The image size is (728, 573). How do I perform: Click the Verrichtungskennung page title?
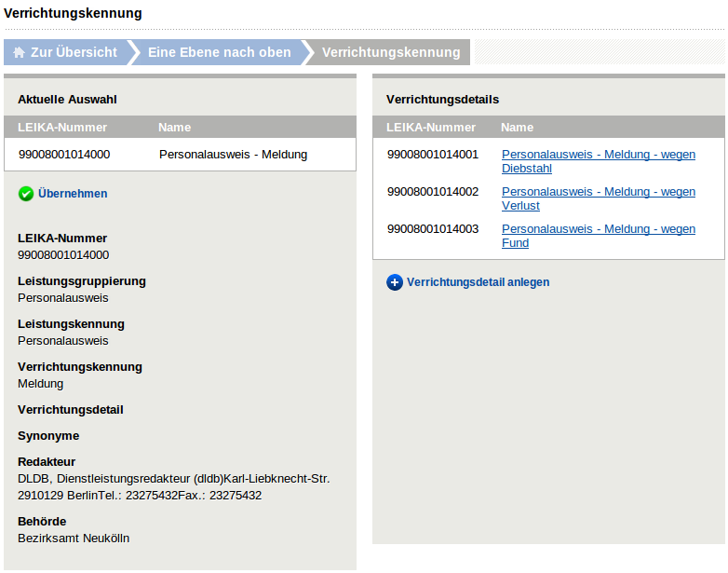pyautogui.click(x=73, y=13)
